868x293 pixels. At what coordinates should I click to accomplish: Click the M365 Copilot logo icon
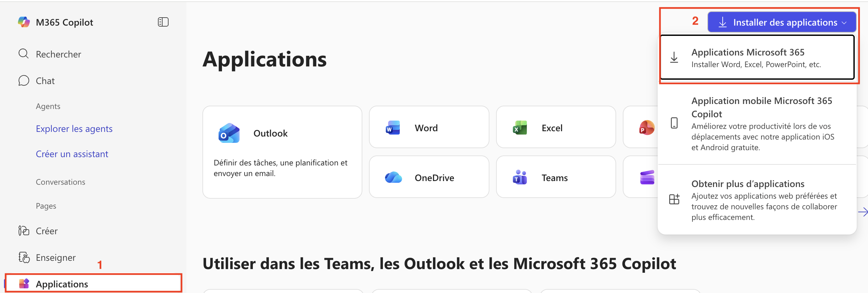24,22
